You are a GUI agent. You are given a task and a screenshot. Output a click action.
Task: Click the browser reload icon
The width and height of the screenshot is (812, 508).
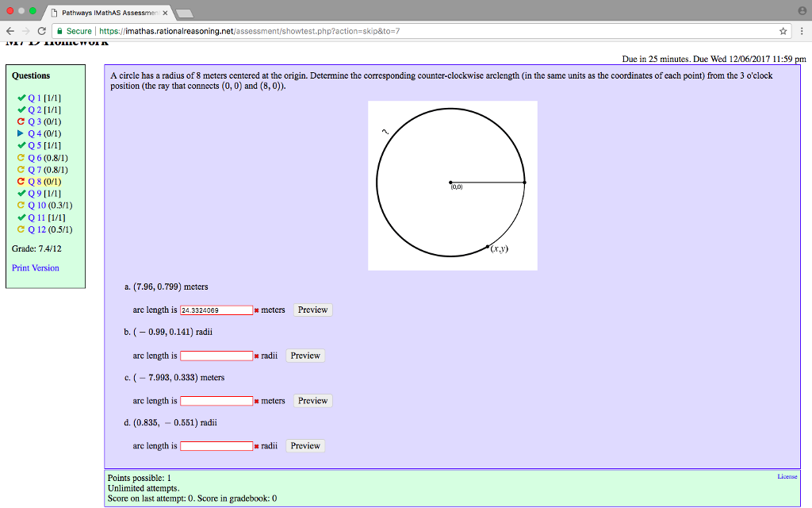(x=41, y=31)
